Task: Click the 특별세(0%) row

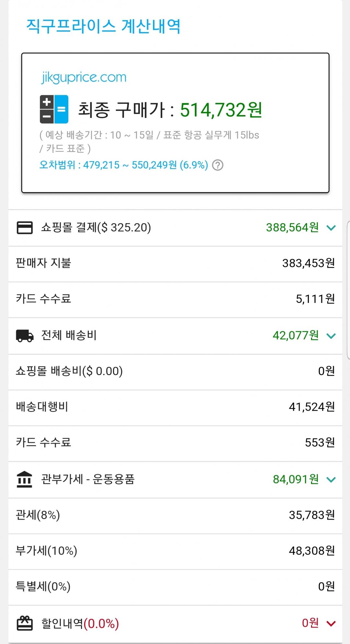Action: click(175, 587)
